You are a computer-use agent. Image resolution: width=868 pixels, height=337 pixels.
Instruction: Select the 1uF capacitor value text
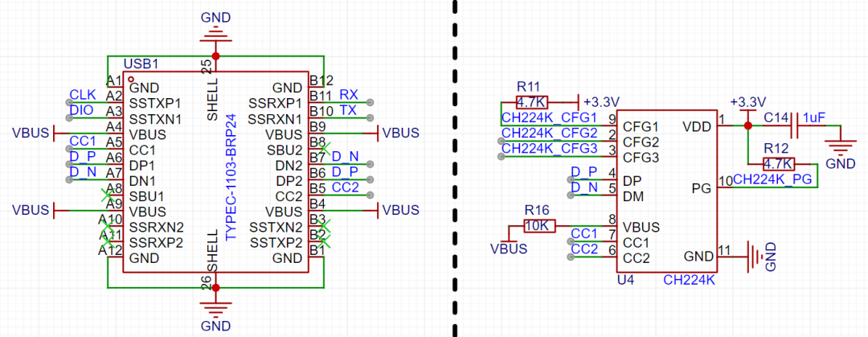(x=813, y=117)
